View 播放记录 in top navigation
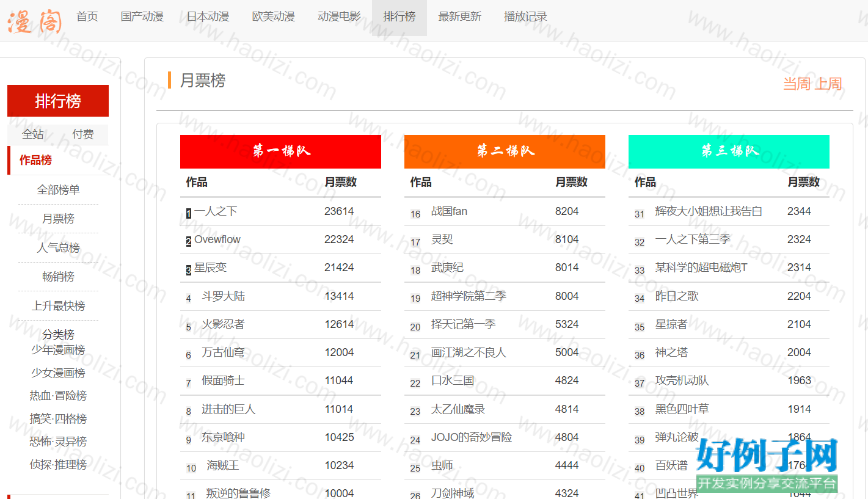 click(525, 16)
